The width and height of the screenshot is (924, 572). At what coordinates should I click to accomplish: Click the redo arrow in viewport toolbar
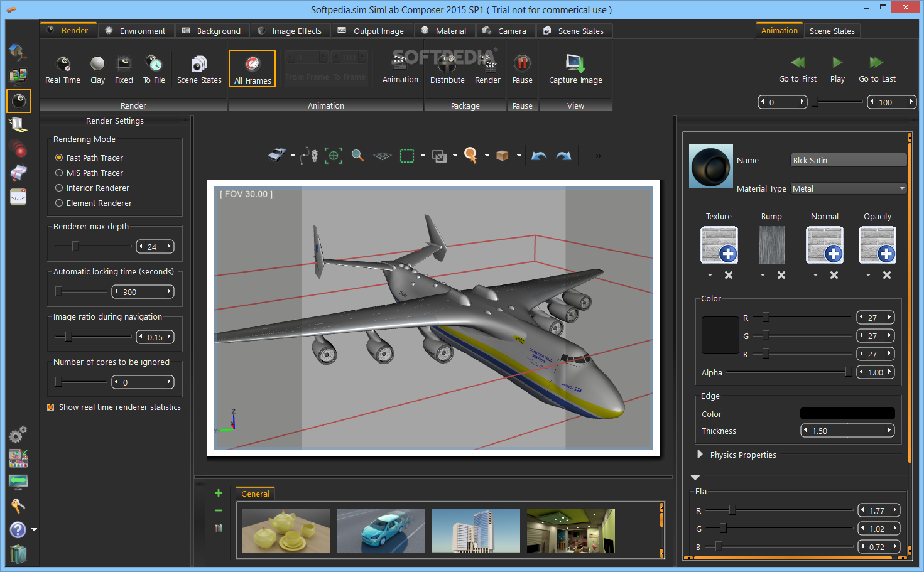point(564,156)
